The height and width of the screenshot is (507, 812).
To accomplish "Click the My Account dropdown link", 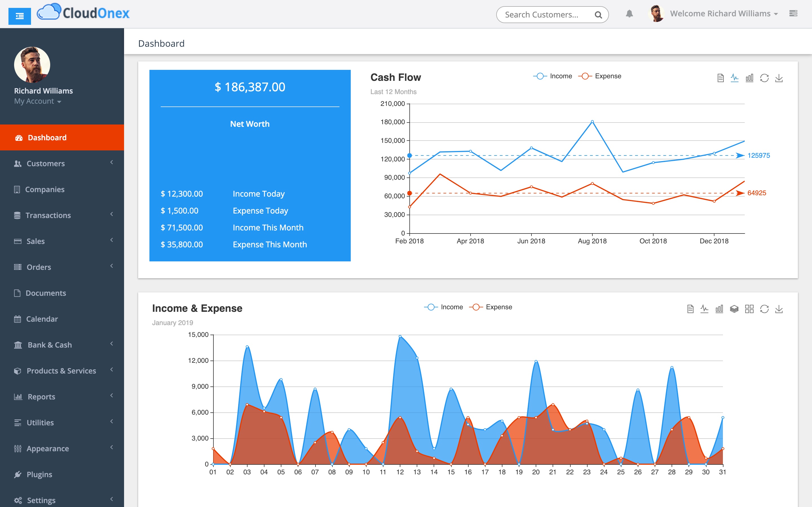I will tap(37, 102).
